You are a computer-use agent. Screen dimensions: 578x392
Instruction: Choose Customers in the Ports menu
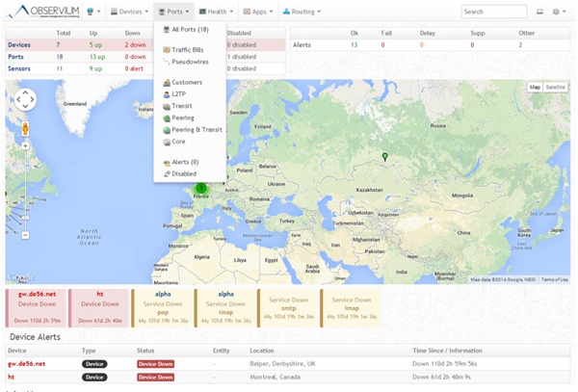(187, 82)
